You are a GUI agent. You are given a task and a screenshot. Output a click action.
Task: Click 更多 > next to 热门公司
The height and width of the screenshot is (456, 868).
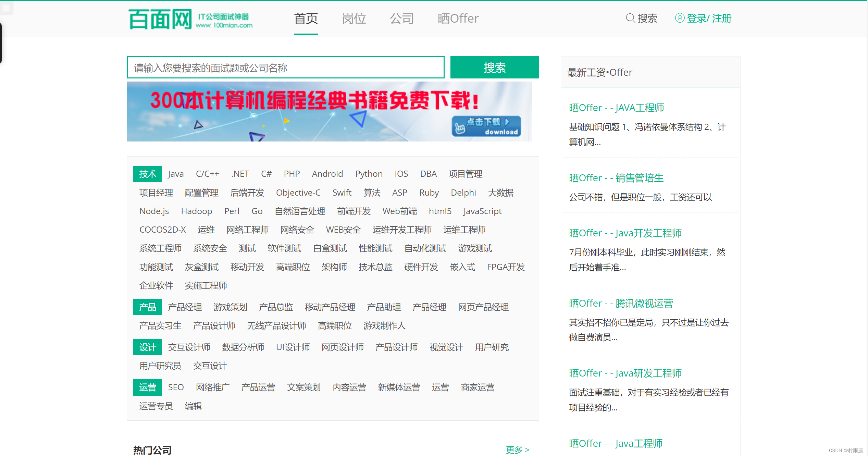click(x=518, y=450)
